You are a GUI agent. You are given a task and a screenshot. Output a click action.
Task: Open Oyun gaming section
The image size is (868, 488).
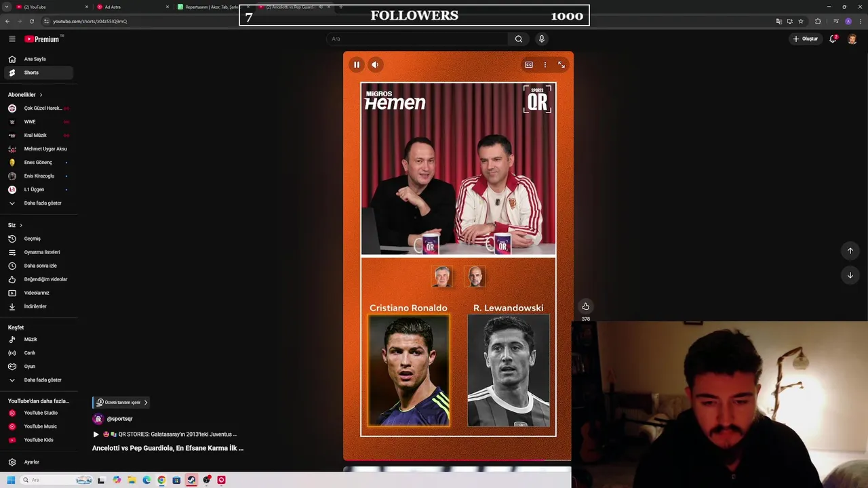[x=39, y=367]
